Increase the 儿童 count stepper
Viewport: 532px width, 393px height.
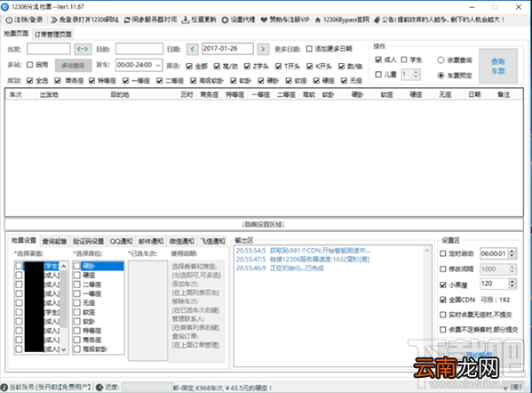tap(416, 72)
